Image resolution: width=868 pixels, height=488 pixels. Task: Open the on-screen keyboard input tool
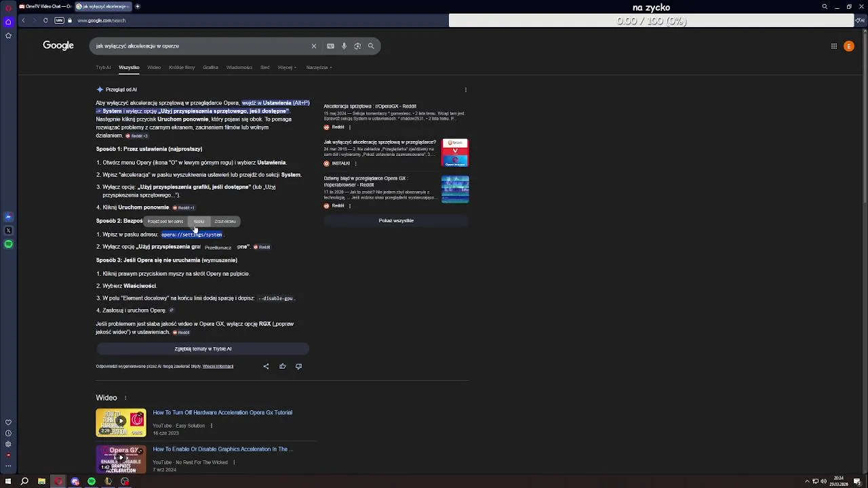(330, 46)
